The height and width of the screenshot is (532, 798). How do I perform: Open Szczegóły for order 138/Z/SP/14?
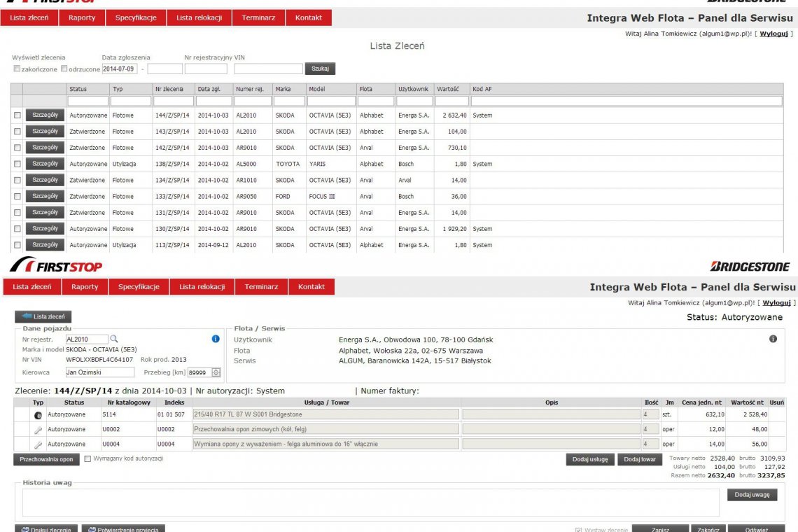[x=45, y=164]
